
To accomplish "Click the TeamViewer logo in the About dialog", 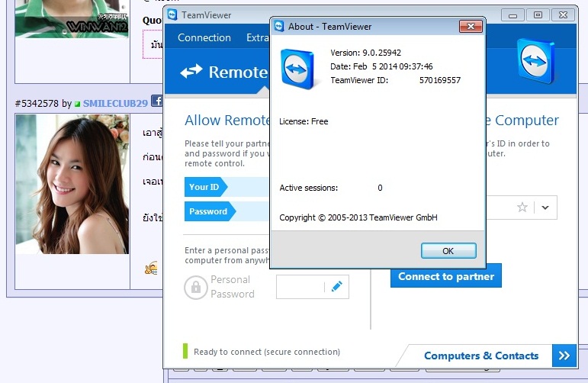I will pos(297,69).
